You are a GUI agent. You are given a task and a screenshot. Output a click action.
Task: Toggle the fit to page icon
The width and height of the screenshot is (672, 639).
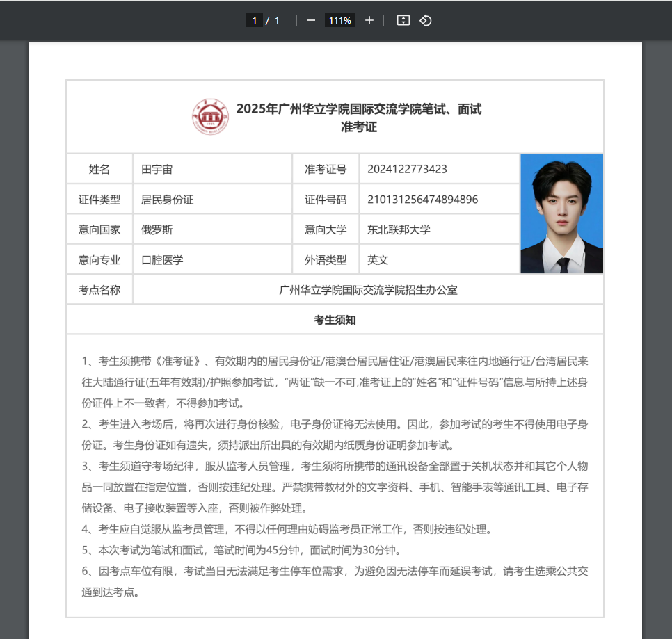403,20
